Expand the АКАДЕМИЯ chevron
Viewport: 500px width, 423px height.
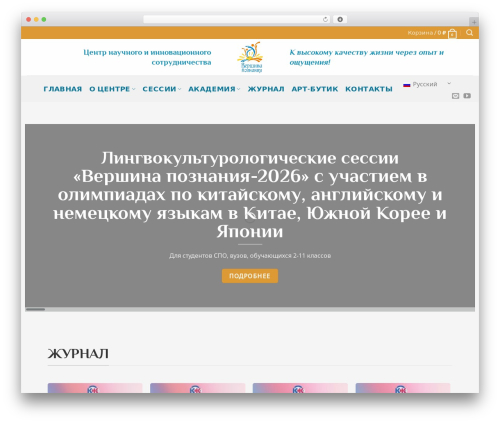(x=238, y=89)
